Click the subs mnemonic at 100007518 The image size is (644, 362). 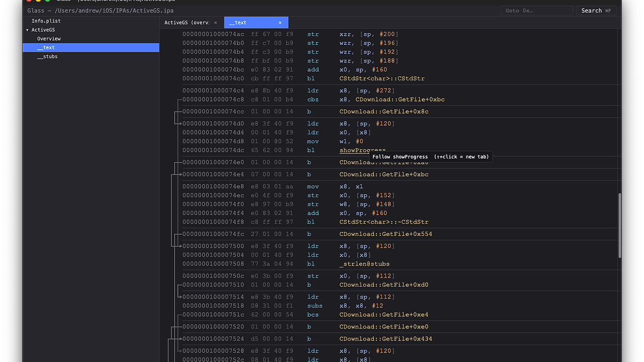pyautogui.click(x=315, y=306)
